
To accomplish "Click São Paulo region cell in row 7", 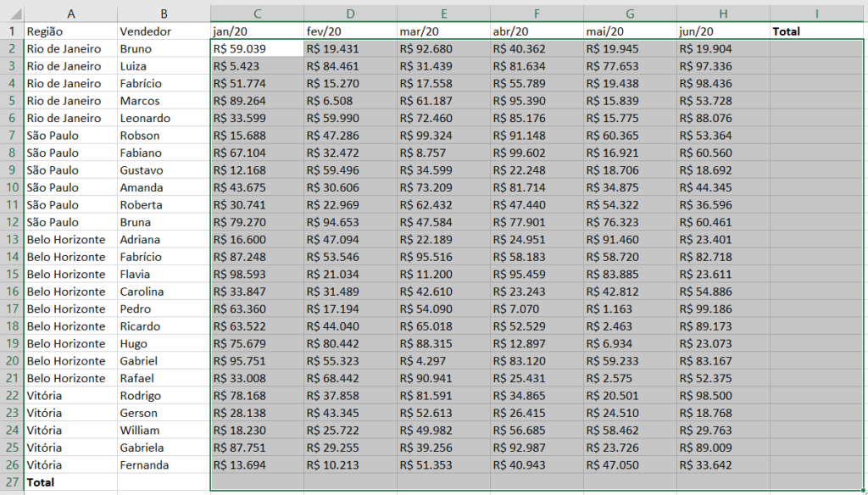I will [x=71, y=135].
